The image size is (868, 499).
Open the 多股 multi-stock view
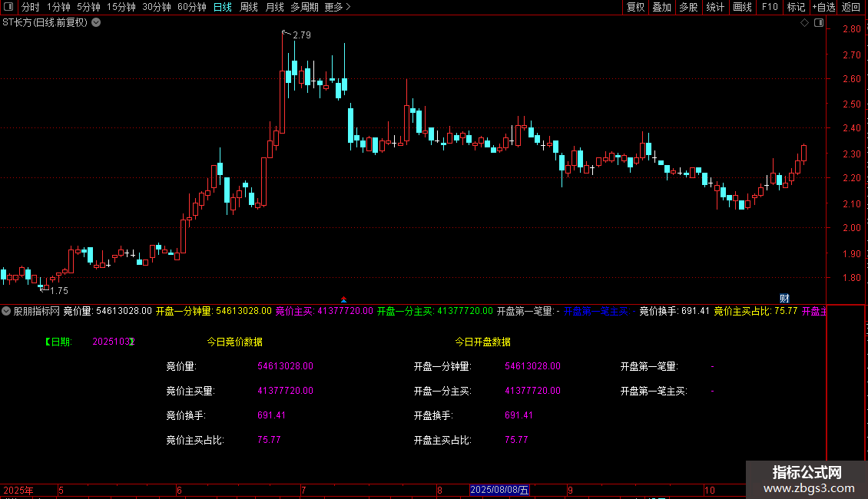688,7
